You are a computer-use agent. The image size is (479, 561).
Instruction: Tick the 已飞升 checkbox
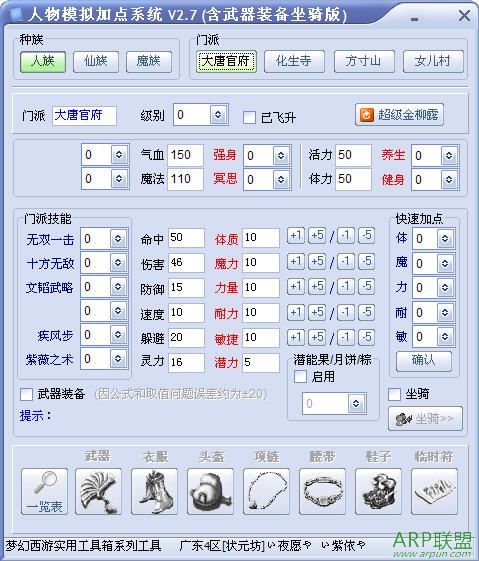[249, 117]
